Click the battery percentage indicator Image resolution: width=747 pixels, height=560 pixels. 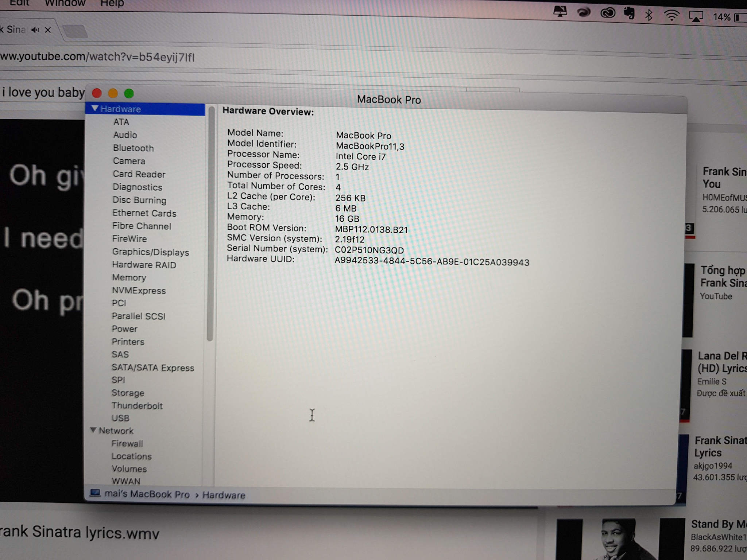pyautogui.click(x=721, y=17)
